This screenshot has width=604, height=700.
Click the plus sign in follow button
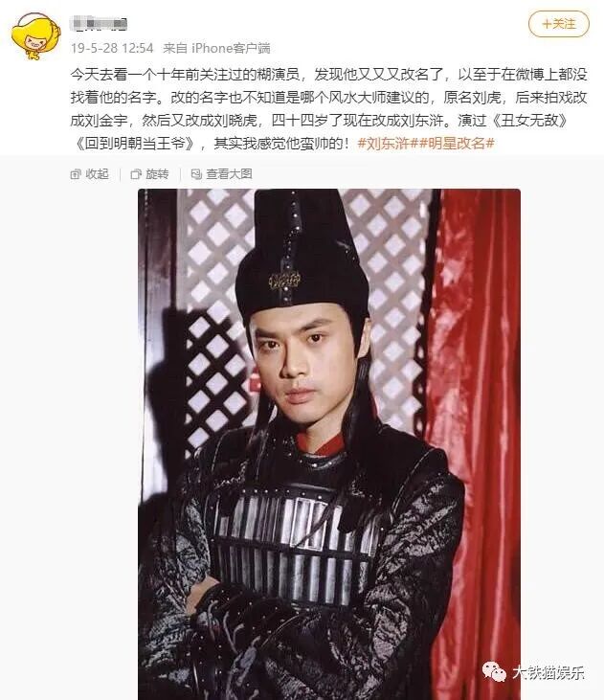pos(547,24)
